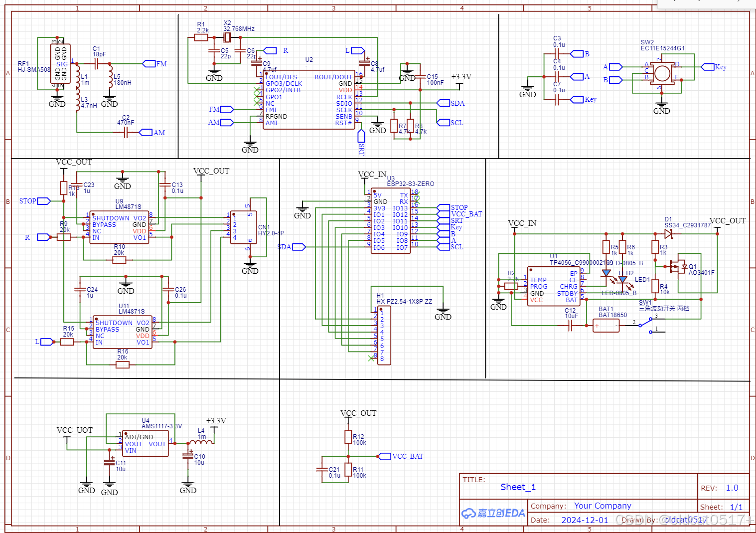Click the VCC_BAT net port beside R12
The image size is (756, 533).
coord(385,456)
